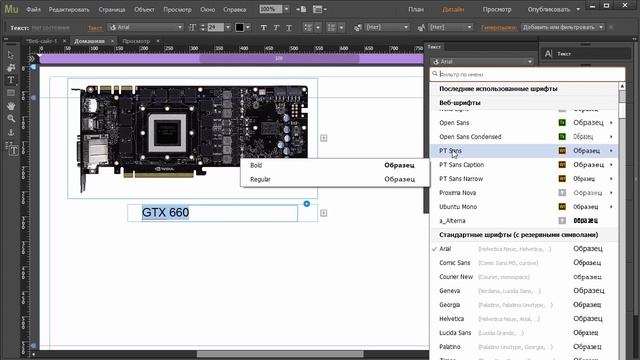Click the Гиперссылки link
The width and height of the screenshot is (640, 360).
coord(498,27)
